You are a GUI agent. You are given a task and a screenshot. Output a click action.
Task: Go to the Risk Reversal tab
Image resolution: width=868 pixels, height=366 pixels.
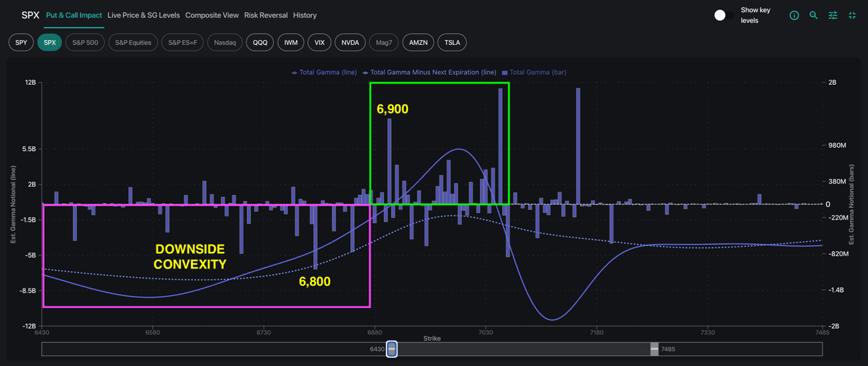click(266, 15)
